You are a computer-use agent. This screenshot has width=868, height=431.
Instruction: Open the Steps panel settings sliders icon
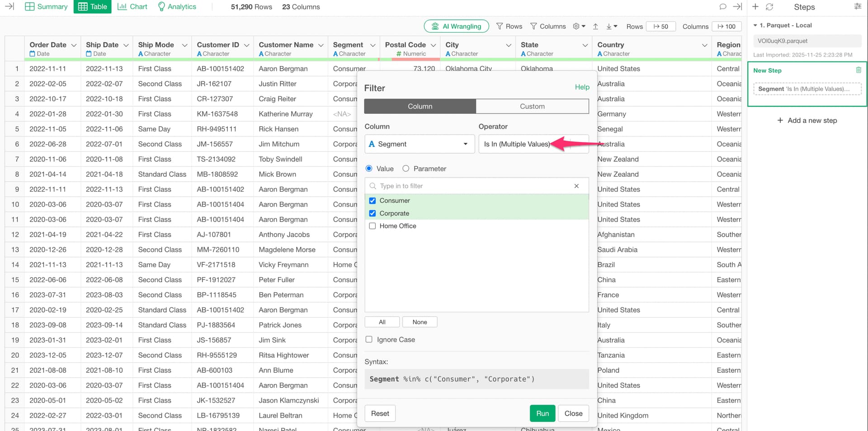point(858,7)
